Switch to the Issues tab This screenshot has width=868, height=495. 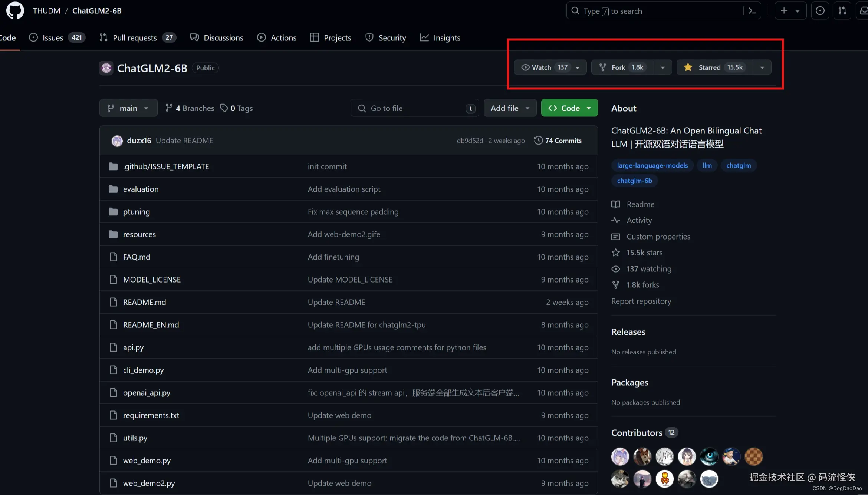coord(57,37)
